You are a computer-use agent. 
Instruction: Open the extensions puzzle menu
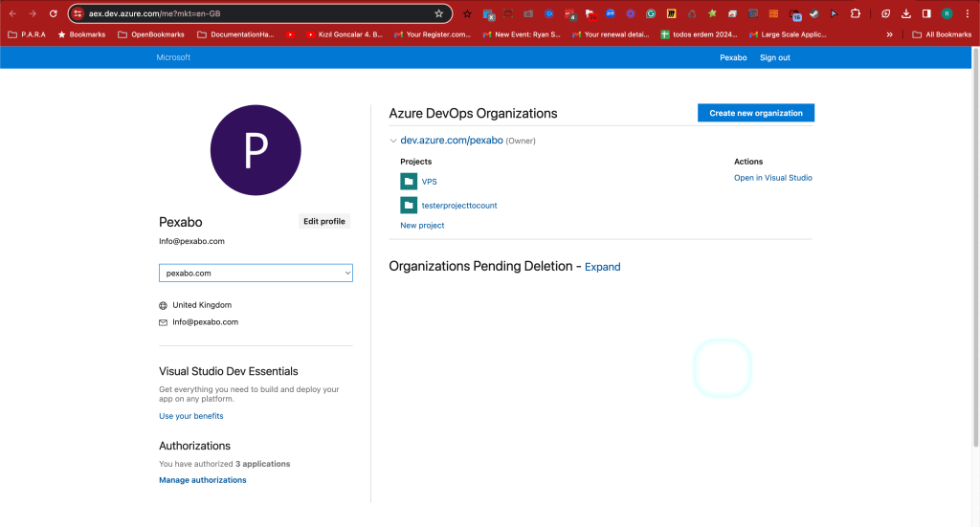(856, 13)
